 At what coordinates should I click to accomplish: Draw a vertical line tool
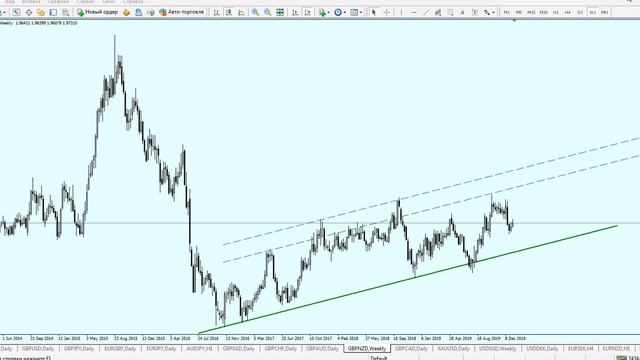pos(401,13)
